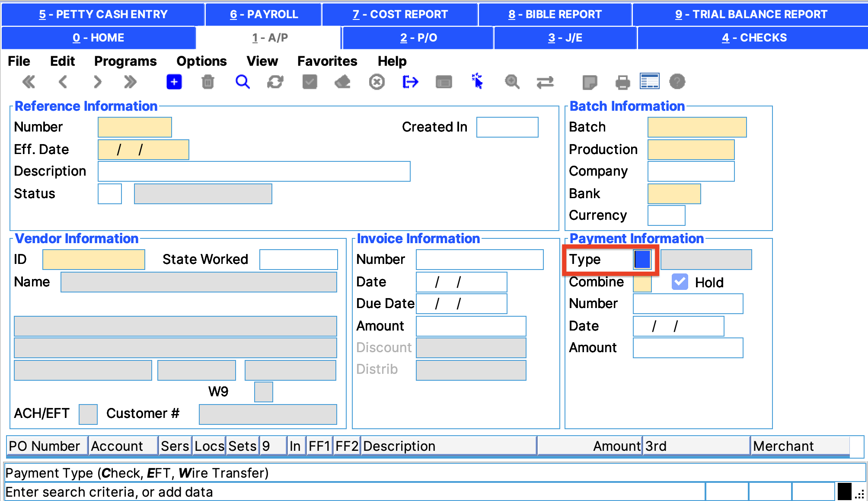Open the grid list view icon
This screenshot has height=501, width=868.
650,81
